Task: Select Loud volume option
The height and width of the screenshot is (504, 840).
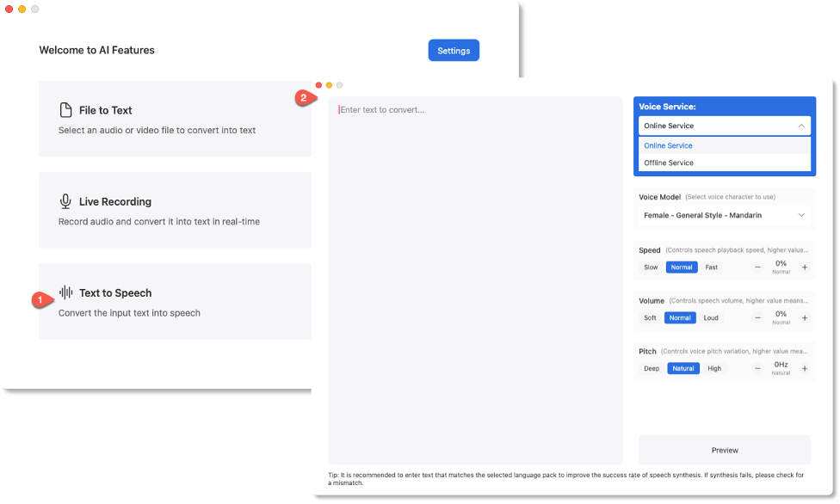Action: pyautogui.click(x=711, y=317)
